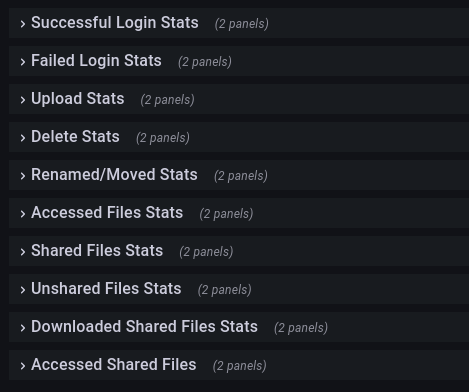Open the Successful Login Stats row title
Screen dimensions: 469x392
pos(115,23)
